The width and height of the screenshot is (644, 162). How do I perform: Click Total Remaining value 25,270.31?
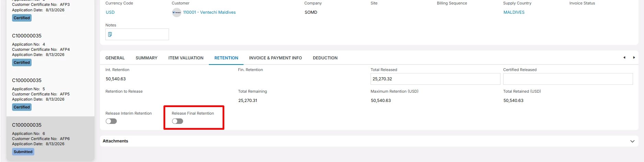[248, 101]
